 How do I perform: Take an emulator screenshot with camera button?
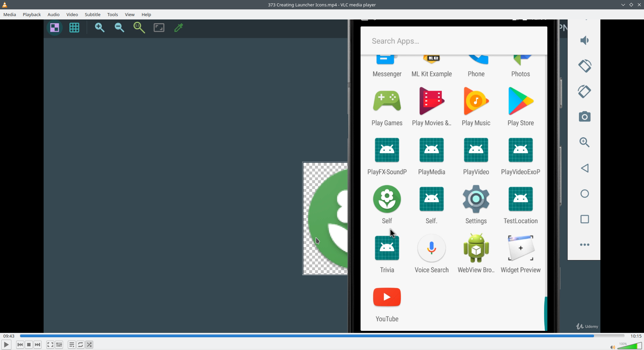point(585,117)
